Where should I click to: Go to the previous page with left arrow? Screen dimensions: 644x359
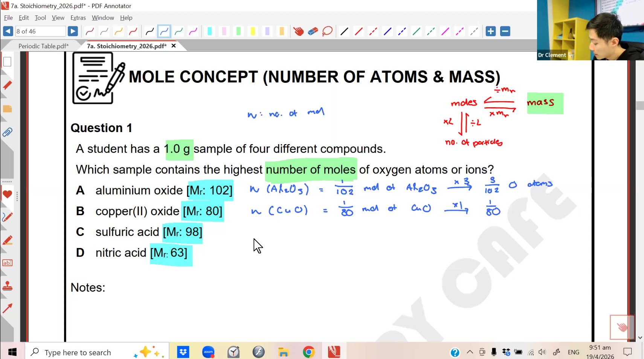point(8,31)
